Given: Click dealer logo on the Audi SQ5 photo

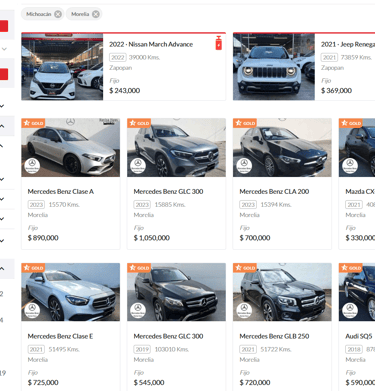Looking at the screenshot, I should pos(350,311).
